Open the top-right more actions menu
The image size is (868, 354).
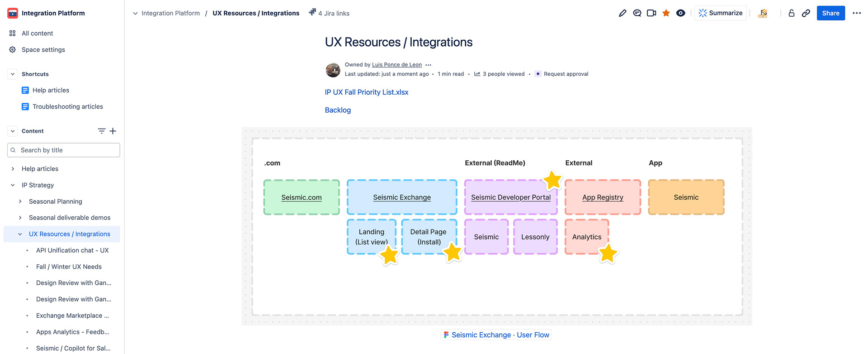pyautogui.click(x=857, y=13)
